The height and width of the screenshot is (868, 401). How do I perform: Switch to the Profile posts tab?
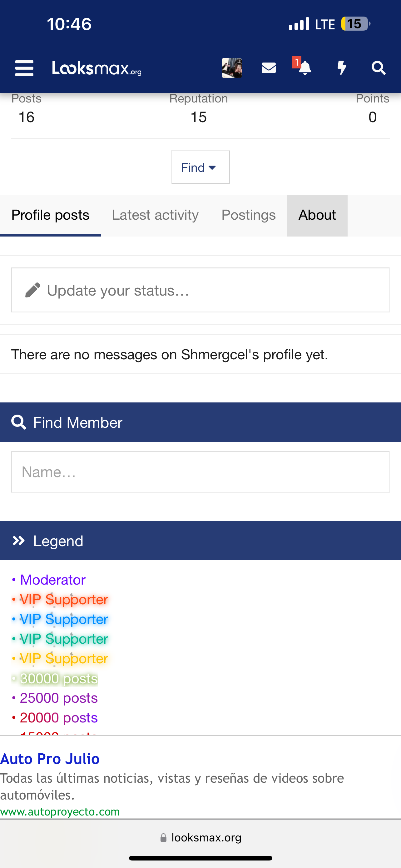pos(50,216)
